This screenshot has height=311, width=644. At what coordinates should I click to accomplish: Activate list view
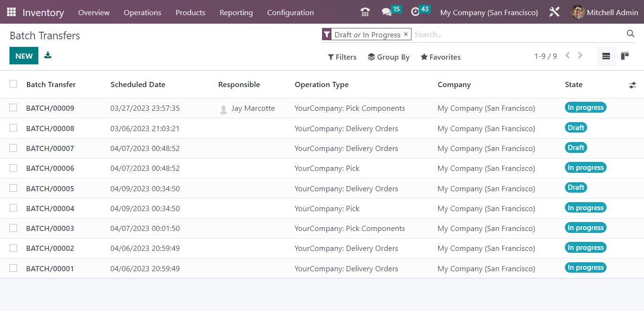click(x=606, y=56)
